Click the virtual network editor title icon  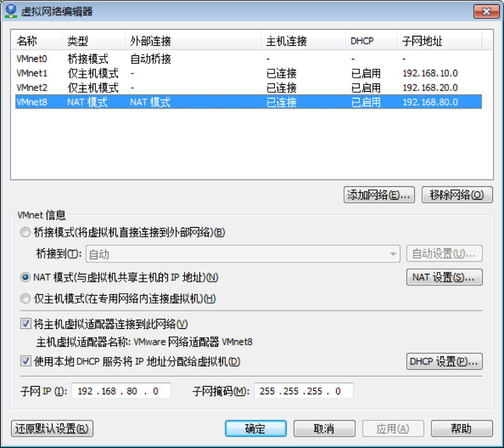point(11,11)
